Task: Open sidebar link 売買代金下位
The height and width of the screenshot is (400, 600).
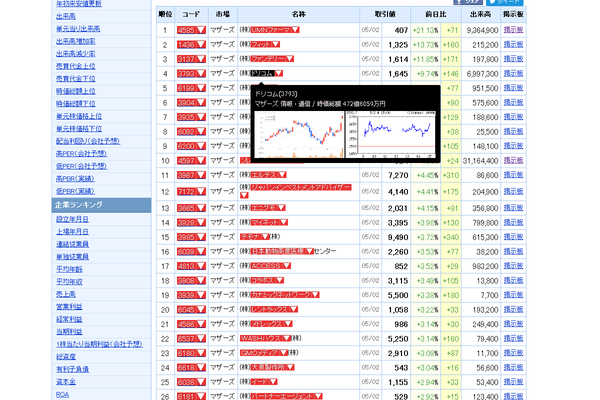Action: pyautogui.click(x=75, y=79)
